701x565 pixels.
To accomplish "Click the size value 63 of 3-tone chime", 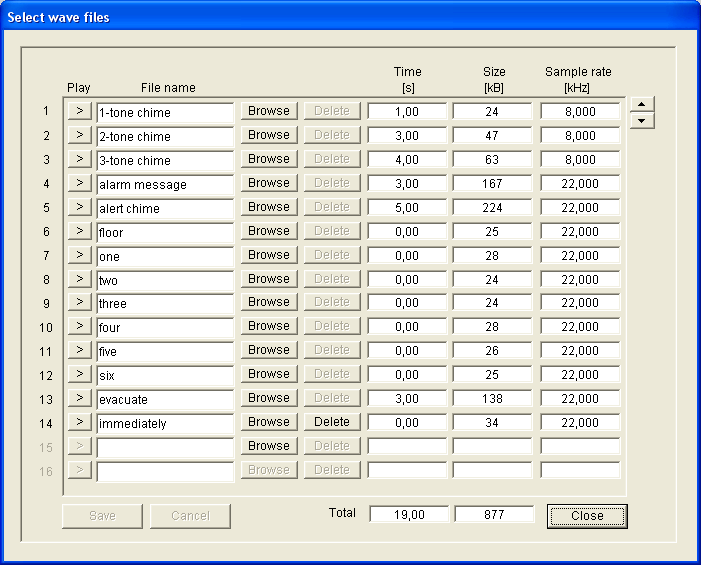I will 492,160.
